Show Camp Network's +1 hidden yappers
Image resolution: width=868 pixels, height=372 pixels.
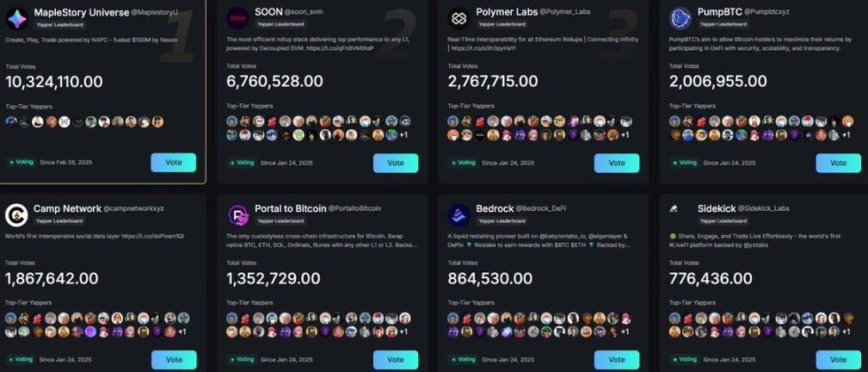tap(182, 332)
